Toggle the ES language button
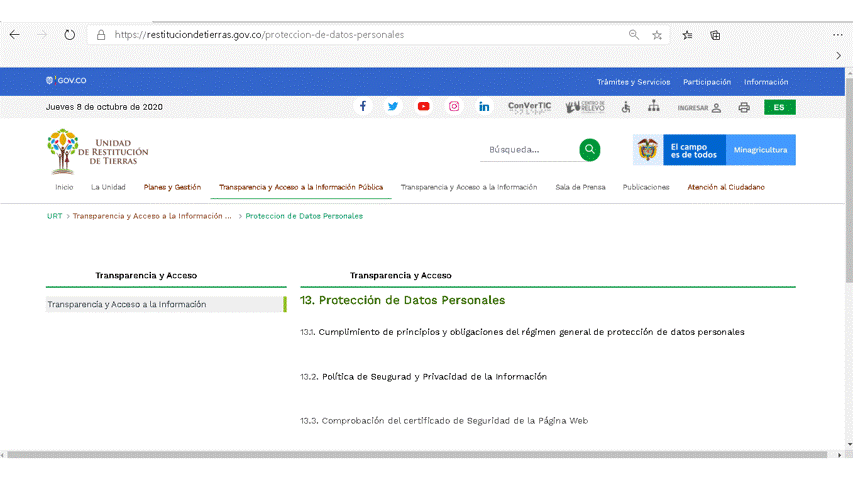 tap(780, 107)
